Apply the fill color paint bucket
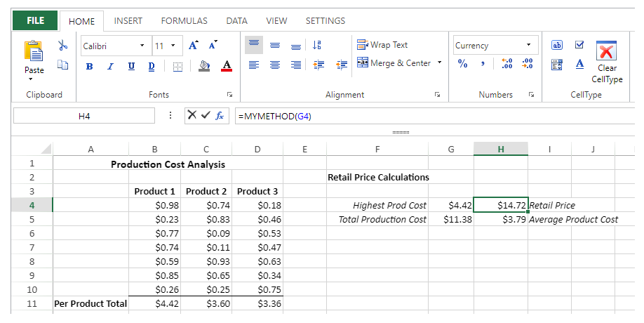644x323 pixels. tap(204, 65)
